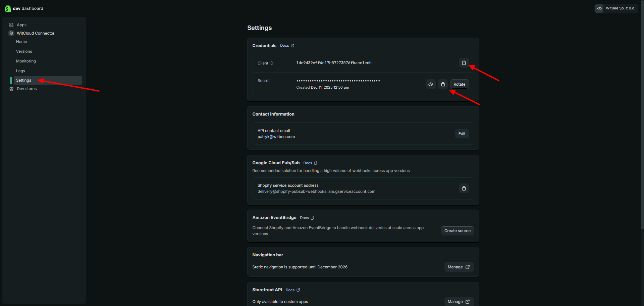Image resolution: width=644 pixels, height=306 pixels.
Task: Create an Amazon EventBridge source
Action: 457,231
